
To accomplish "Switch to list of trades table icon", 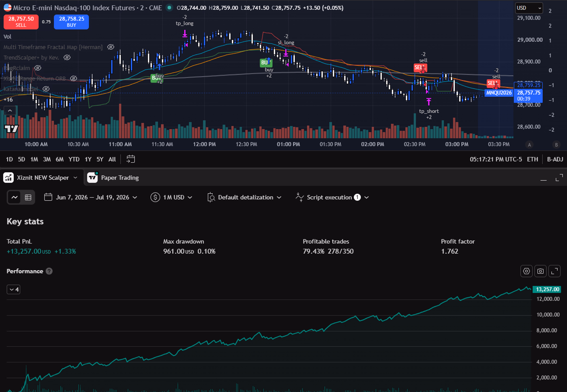I will click(28, 197).
